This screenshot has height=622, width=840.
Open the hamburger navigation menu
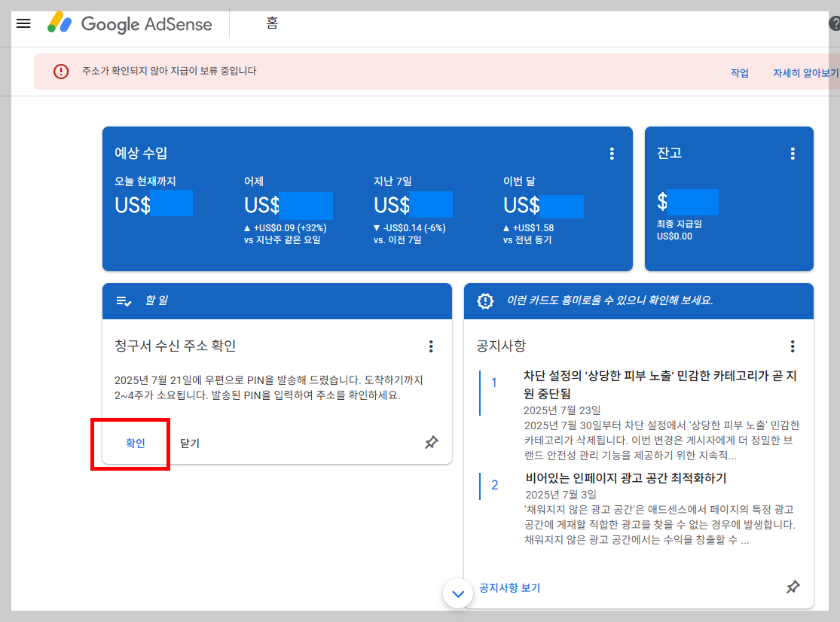(23, 23)
